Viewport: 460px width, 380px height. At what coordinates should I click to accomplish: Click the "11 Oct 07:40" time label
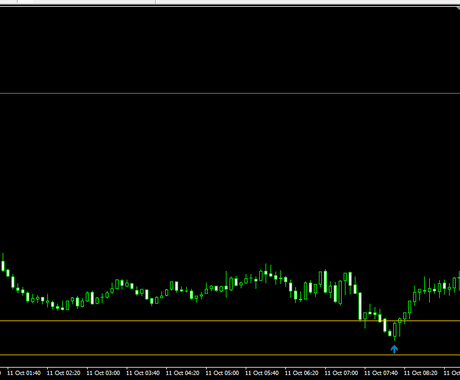pos(381,373)
